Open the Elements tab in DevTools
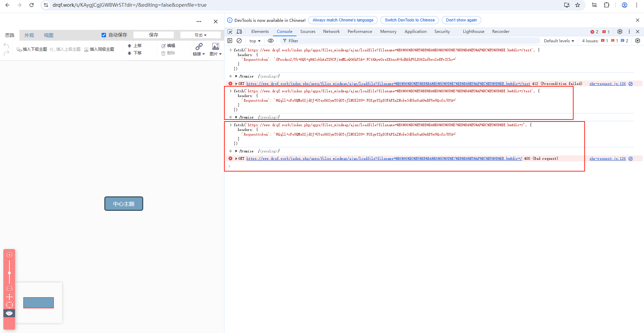The height and width of the screenshot is (333, 644). (260, 32)
